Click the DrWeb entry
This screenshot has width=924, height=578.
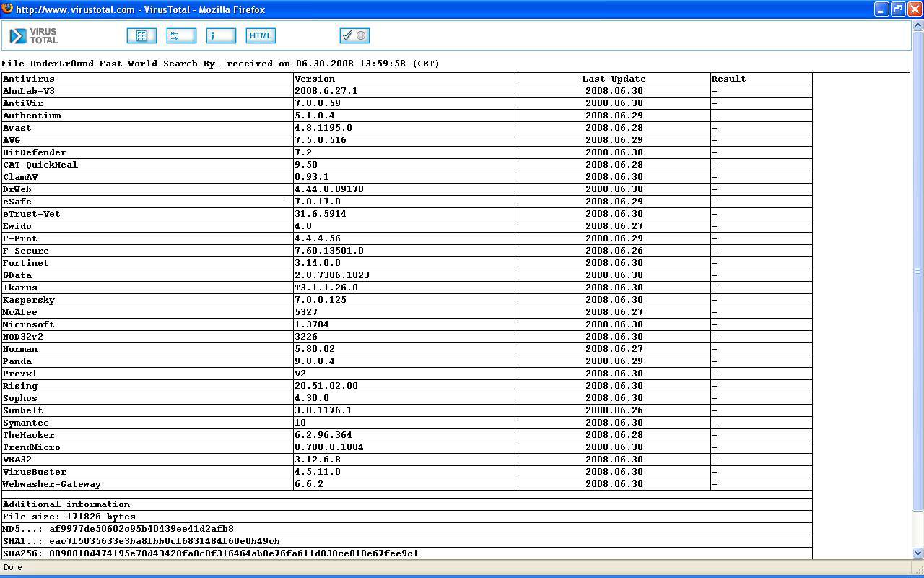(x=17, y=189)
